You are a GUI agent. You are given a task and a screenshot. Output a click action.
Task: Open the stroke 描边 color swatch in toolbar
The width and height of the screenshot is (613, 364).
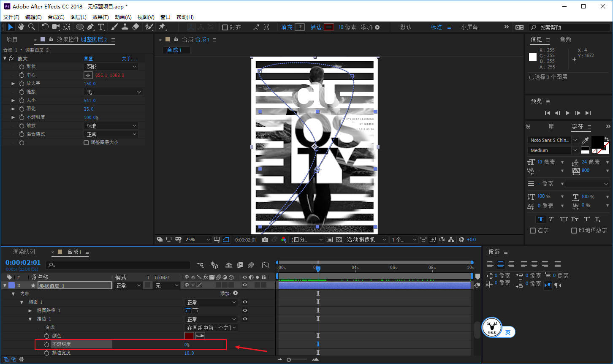(x=329, y=27)
